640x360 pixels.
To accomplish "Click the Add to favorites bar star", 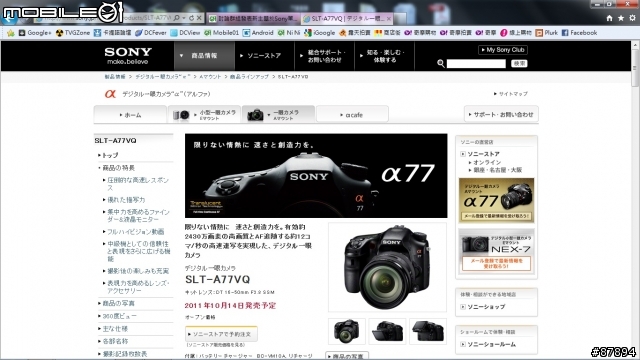I will click(11, 33).
